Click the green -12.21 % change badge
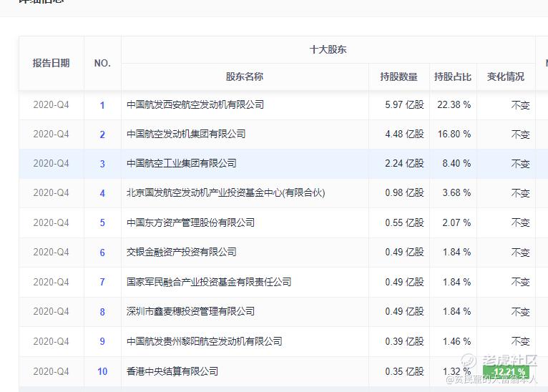This screenshot has width=548, height=392. tap(506, 372)
